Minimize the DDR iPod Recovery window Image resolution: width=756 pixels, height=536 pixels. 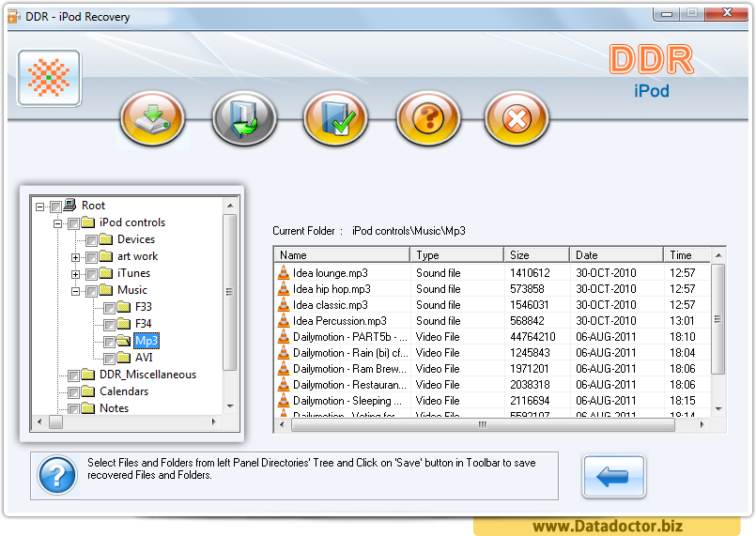(667, 13)
